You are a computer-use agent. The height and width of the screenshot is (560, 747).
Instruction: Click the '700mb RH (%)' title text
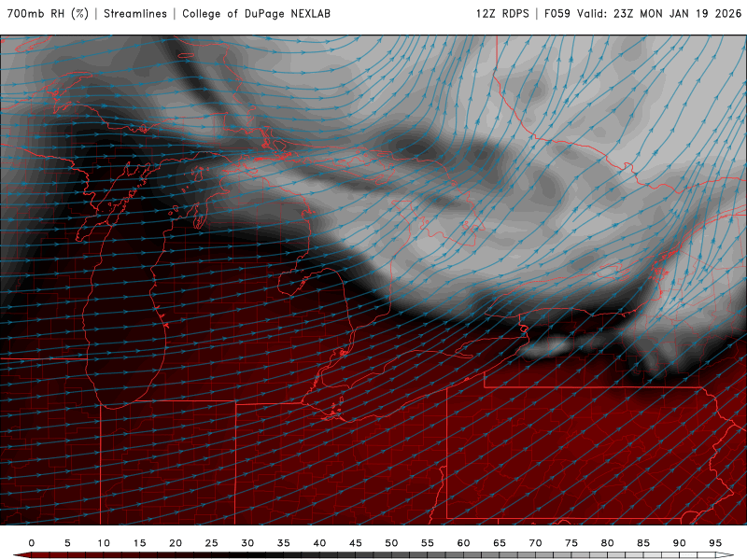pyautogui.click(x=49, y=13)
